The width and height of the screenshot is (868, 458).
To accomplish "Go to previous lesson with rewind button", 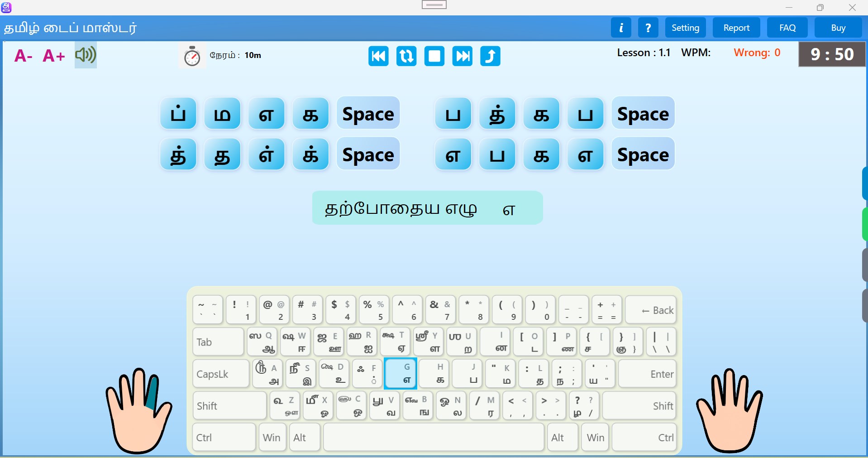I will [x=378, y=56].
